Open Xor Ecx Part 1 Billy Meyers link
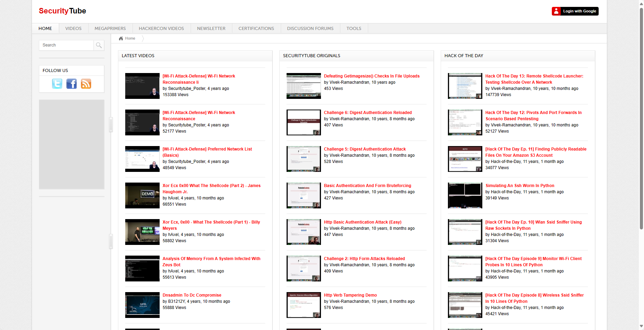 [211, 225]
